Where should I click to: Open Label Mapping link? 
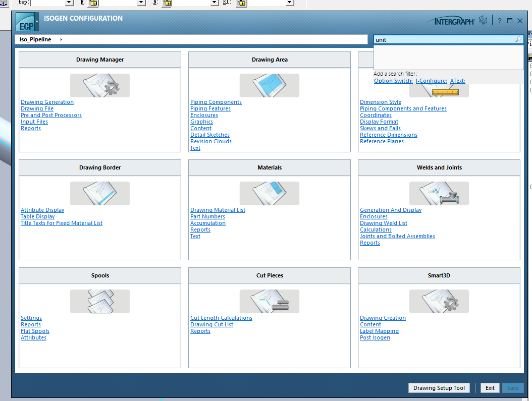[379, 331]
